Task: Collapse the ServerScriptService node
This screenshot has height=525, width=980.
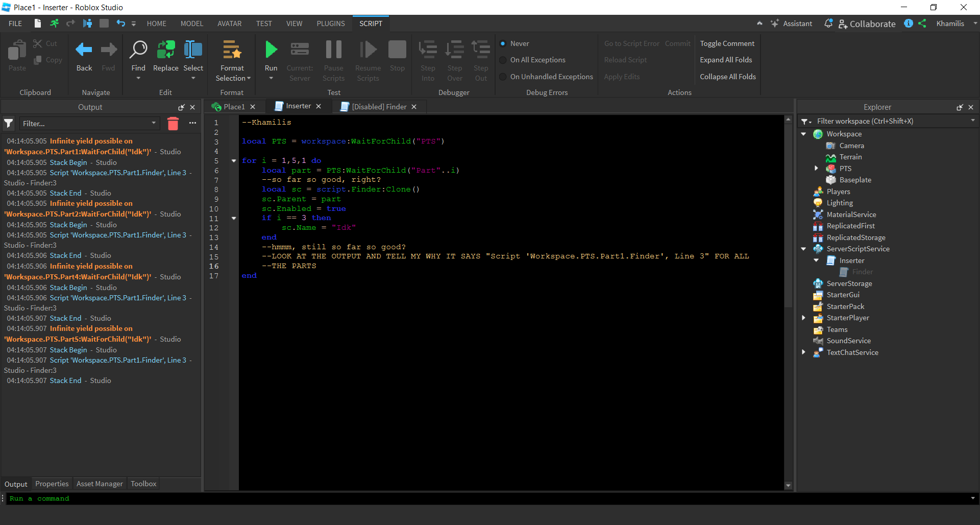Action: point(804,249)
